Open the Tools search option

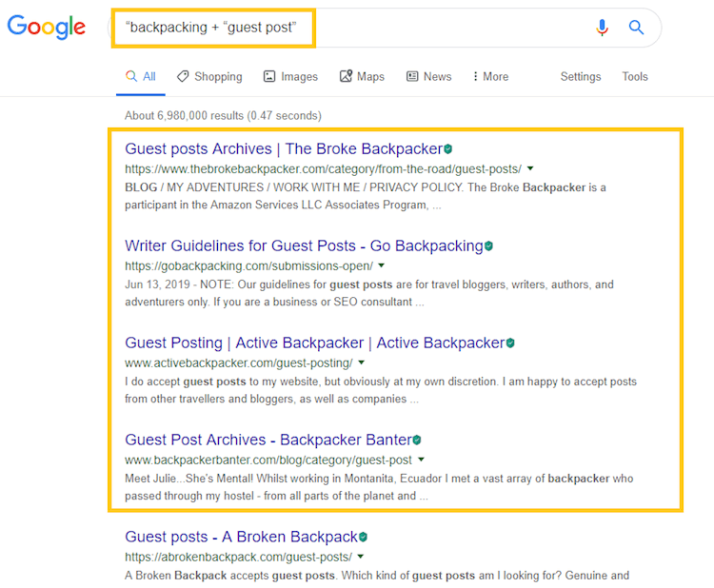pos(635,76)
